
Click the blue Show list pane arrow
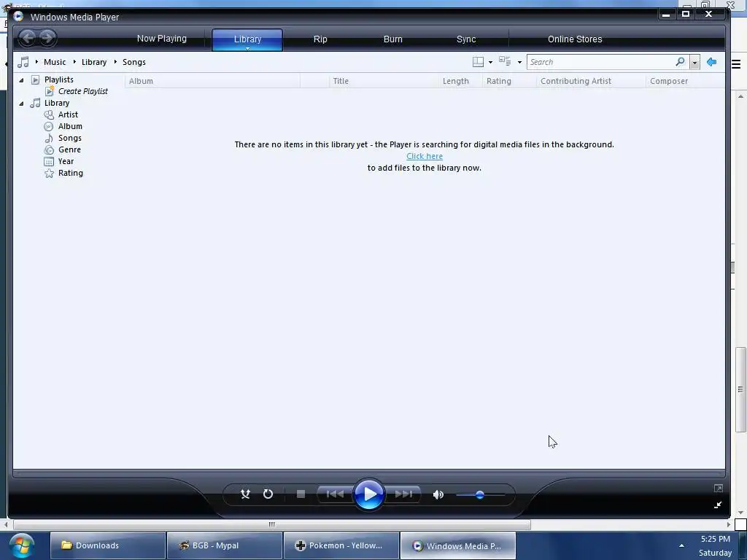pyautogui.click(x=712, y=62)
